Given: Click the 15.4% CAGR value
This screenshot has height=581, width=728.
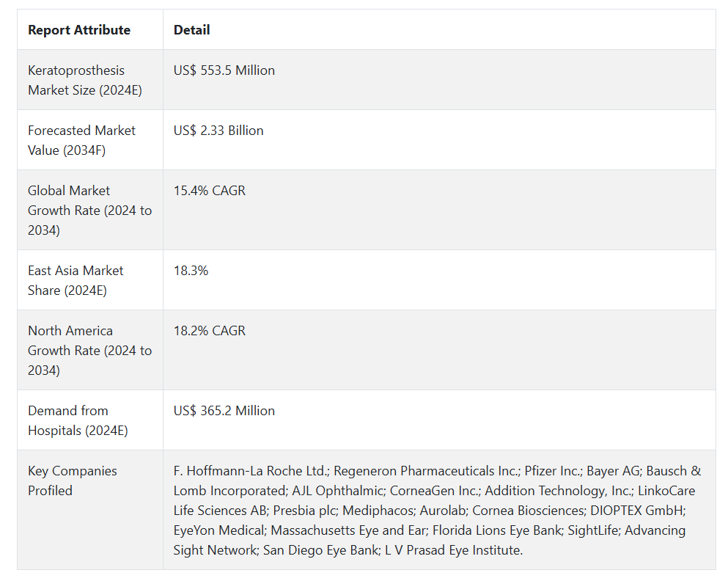Looking at the screenshot, I should click(210, 191).
